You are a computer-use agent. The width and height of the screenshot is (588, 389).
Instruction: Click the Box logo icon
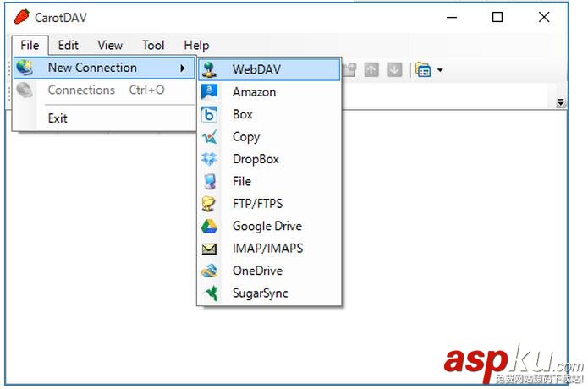pos(209,115)
